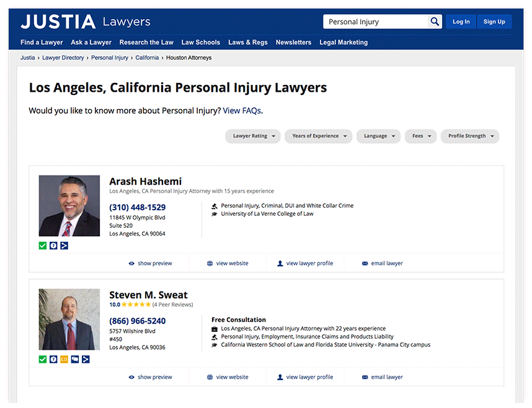Screen dimensions: 532x408
Task: Open the Years of Experience dropdown
Action: (318, 136)
